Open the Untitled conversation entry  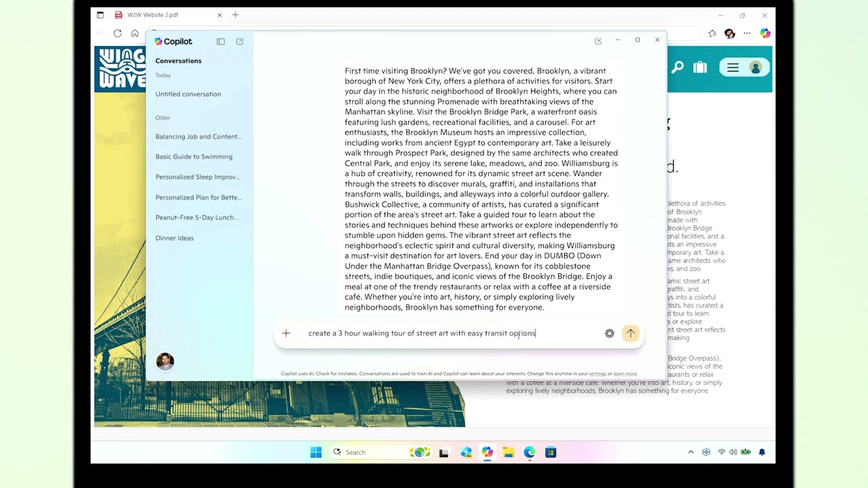coord(188,94)
